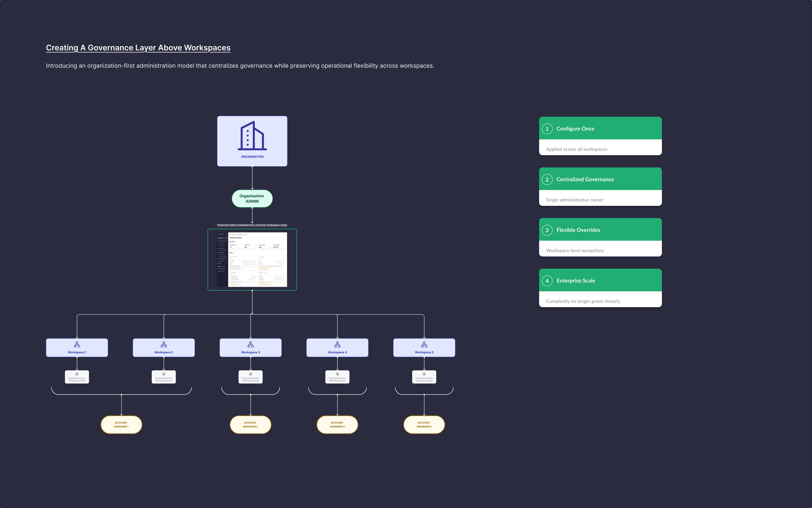
Task: Click the Workspace 3 label
Action: point(251,352)
